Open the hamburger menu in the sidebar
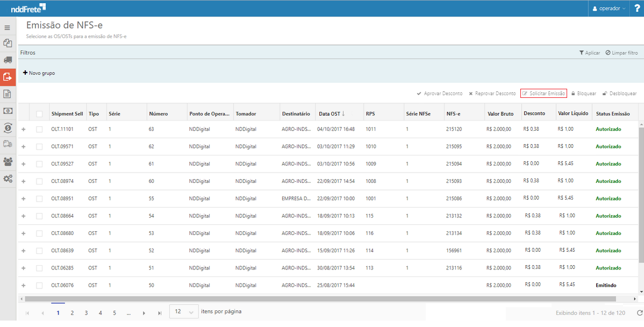The width and height of the screenshot is (644, 327). point(8,27)
